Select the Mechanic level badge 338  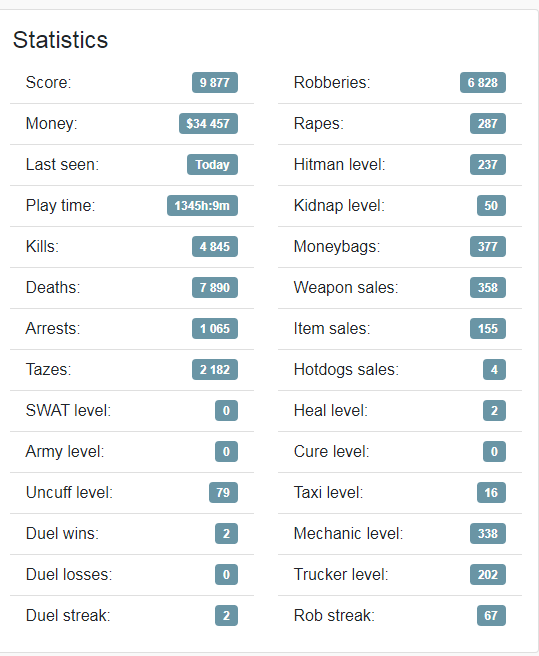click(488, 533)
